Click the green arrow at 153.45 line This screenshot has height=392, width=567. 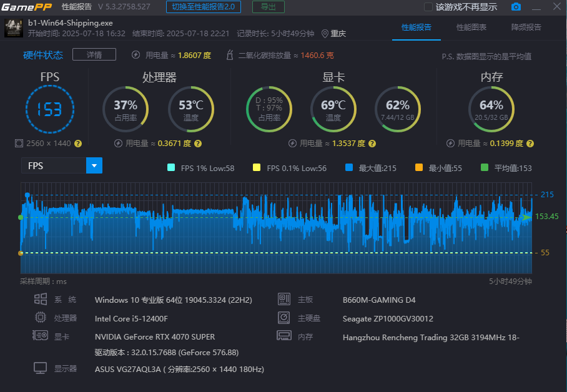point(527,217)
